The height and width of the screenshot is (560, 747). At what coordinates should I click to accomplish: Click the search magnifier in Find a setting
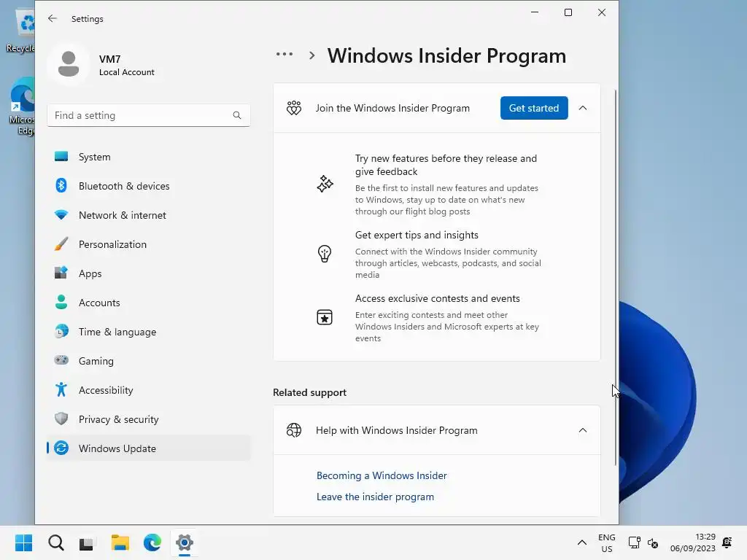pyautogui.click(x=237, y=115)
